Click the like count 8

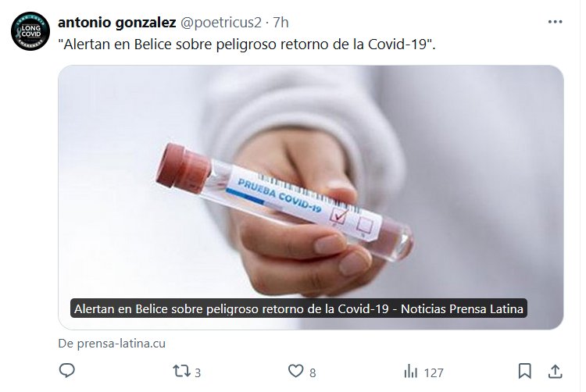(x=313, y=372)
